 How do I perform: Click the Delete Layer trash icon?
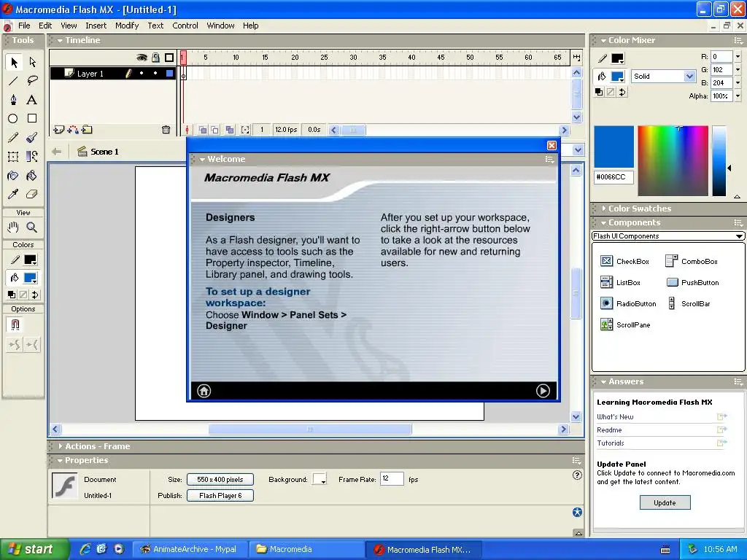pyautogui.click(x=166, y=130)
